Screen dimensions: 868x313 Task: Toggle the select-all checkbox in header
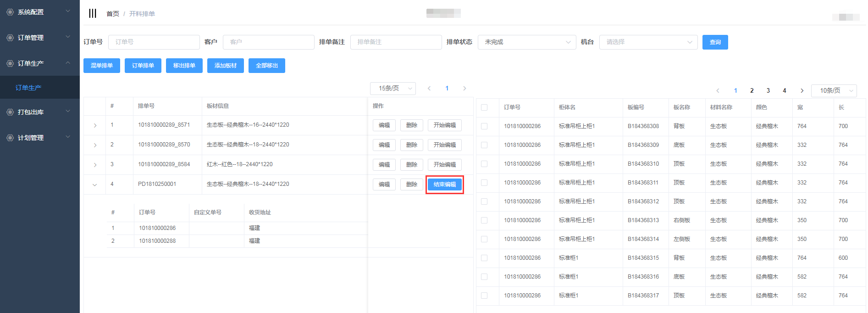[x=484, y=107]
